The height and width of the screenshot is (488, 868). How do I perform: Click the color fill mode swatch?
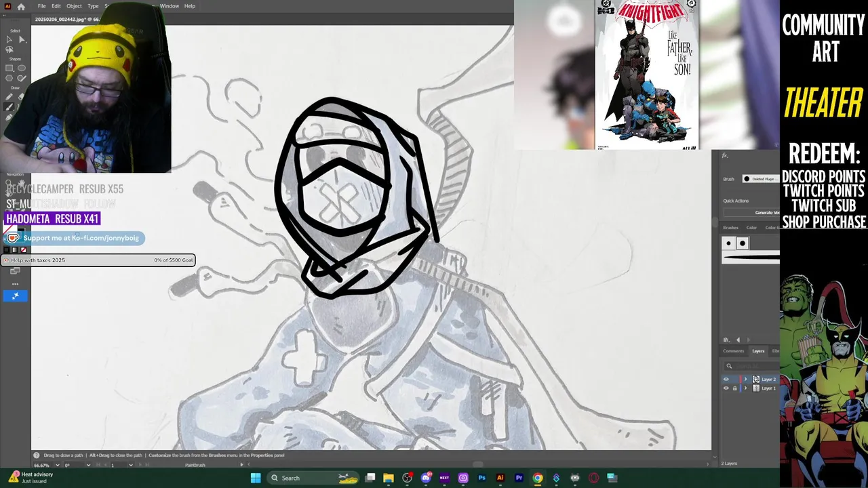tap(7, 250)
